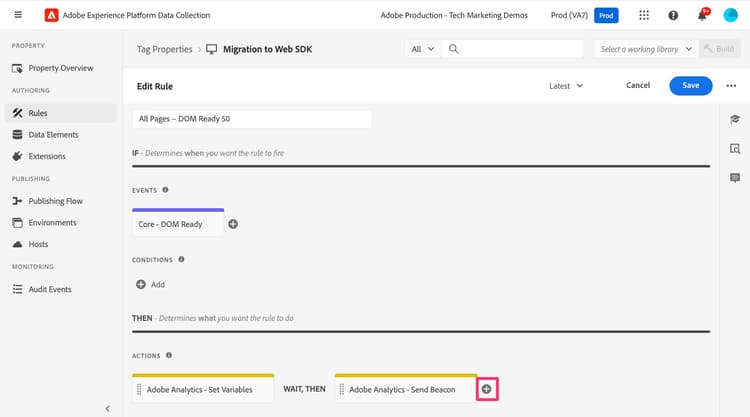Click the Save button
The width and height of the screenshot is (750, 417).
tap(690, 86)
